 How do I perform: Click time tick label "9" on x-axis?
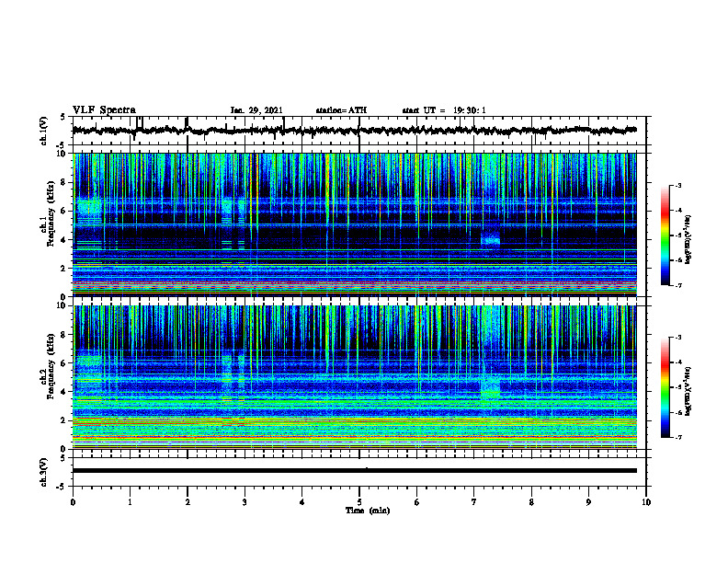588,502
